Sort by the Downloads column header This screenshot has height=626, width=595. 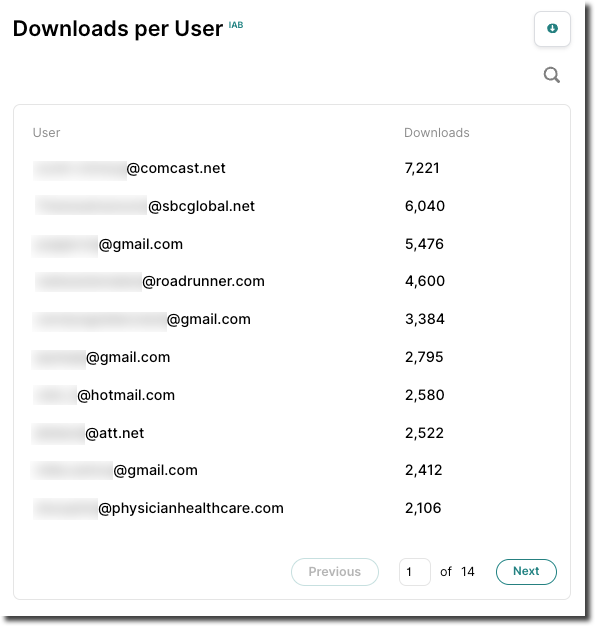(436, 133)
